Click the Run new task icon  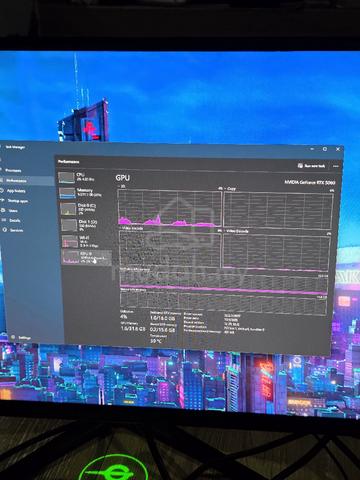click(x=300, y=165)
